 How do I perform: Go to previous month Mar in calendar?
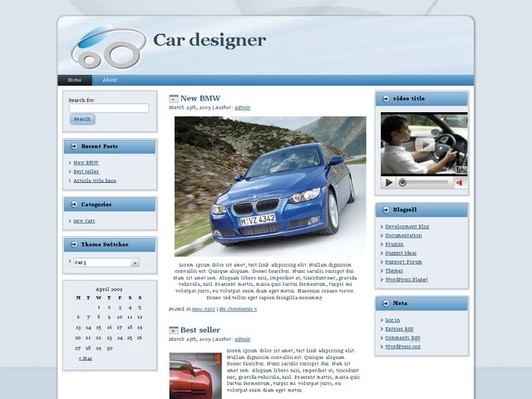(85, 358)
